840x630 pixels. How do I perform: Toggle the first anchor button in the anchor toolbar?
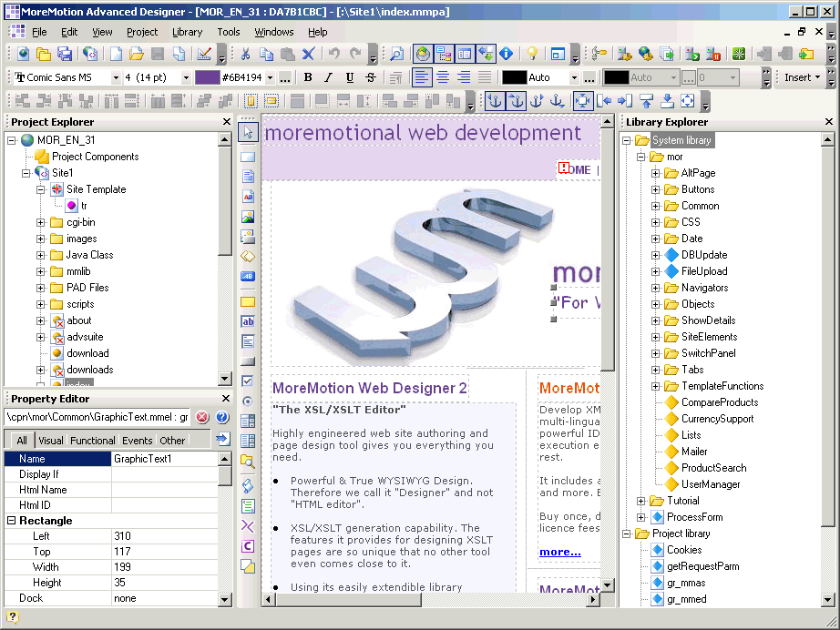coord(495,101)
